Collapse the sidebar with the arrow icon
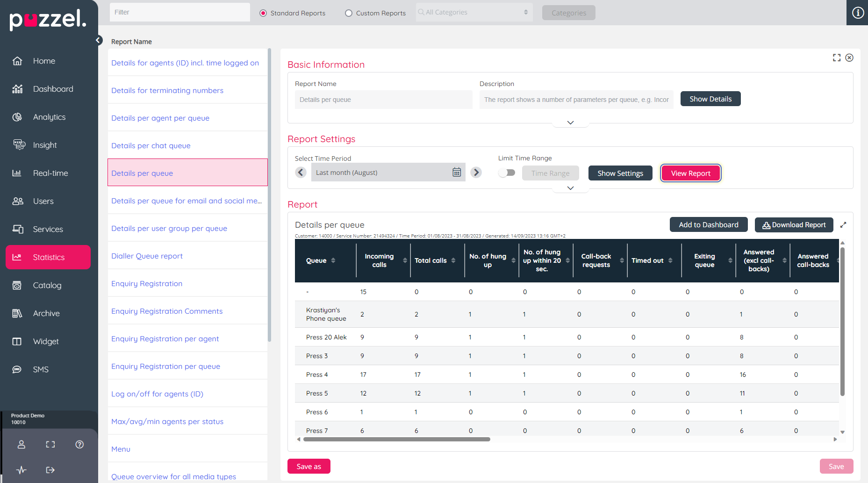The width and height of the screenshot is (868, 483). tap(99, 40)
